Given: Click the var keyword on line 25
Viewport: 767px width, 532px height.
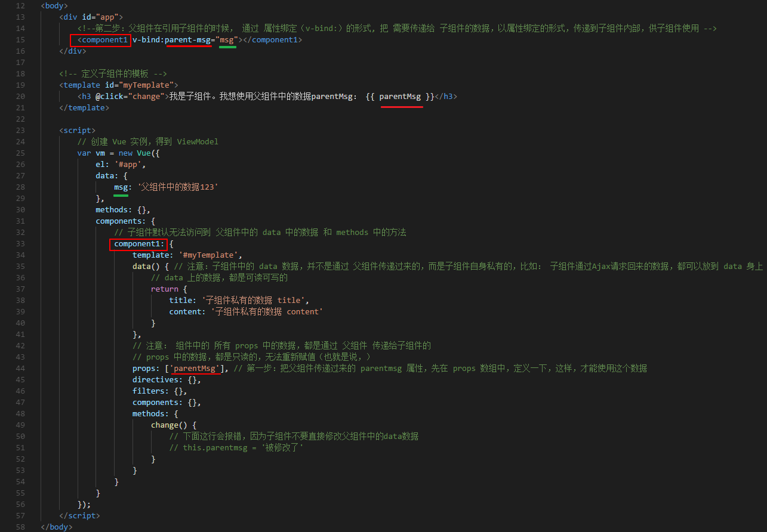Looking at the screenshot, I should (x=84, y=153).
